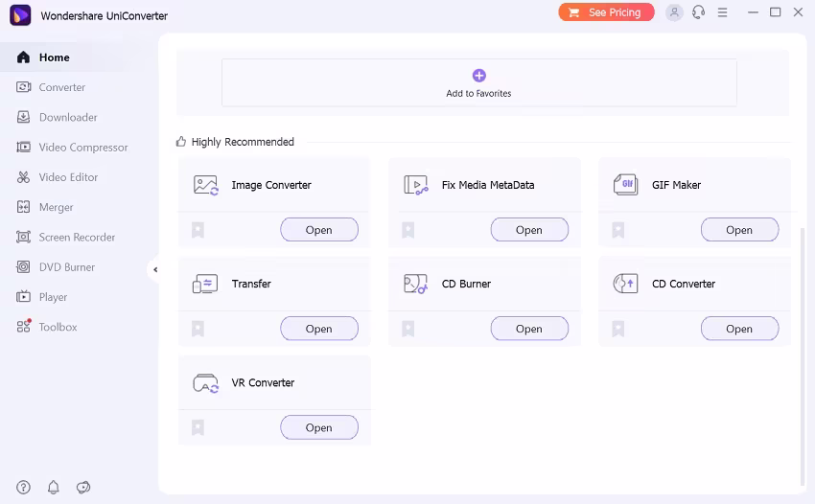
Task: Click the feedback chat icon
Action: click(83, 487)
